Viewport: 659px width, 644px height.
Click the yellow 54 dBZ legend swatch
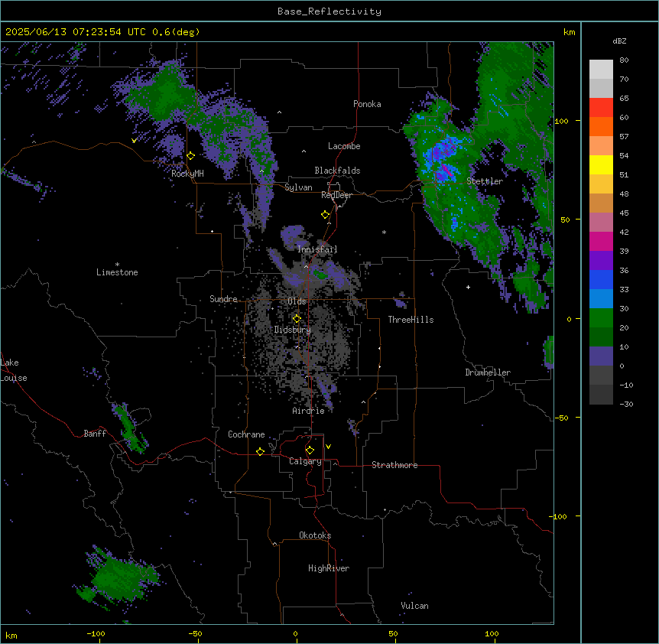pos(601,164)
